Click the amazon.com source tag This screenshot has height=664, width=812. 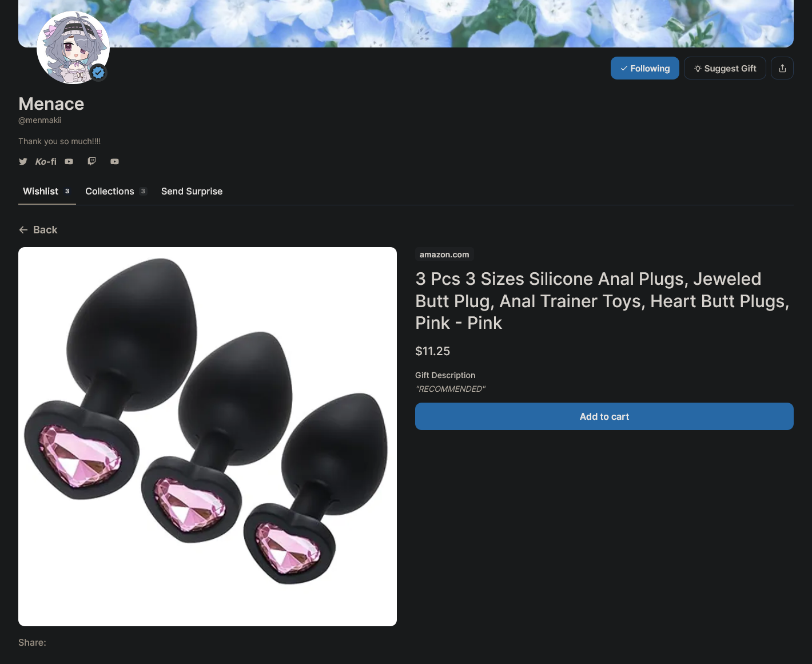[444, 255]
